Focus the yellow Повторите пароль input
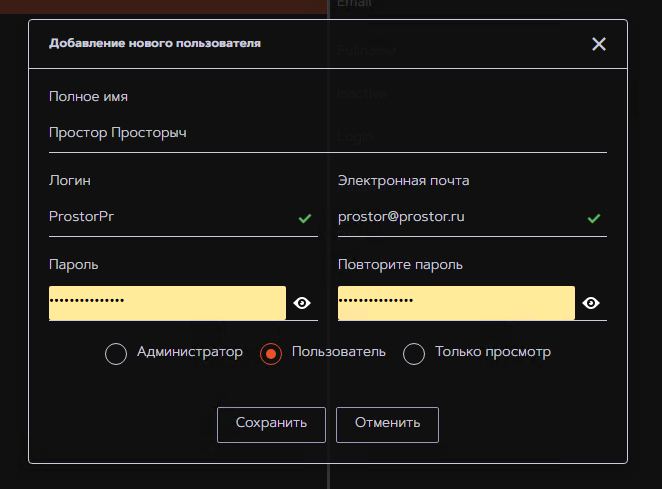This screenshot has height=489, width=662. pyautogui.click(x=456, y=303)
